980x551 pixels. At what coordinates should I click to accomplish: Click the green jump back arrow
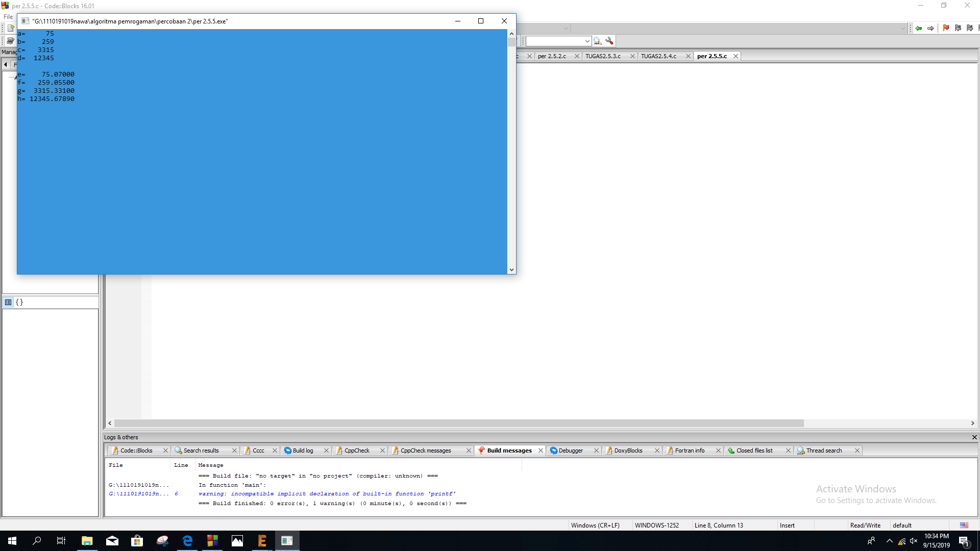[x=919, y=28]
